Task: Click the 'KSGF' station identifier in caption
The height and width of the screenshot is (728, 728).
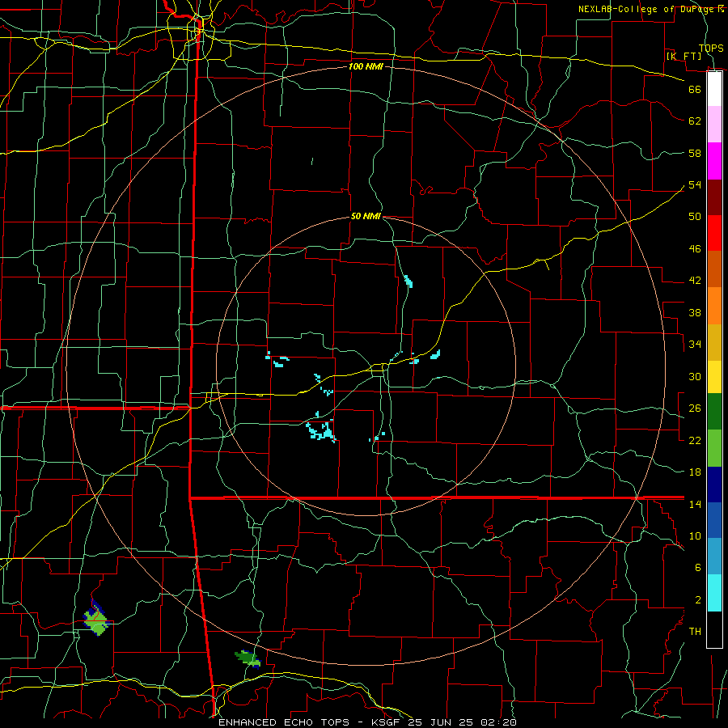Action: click(387, 722)
